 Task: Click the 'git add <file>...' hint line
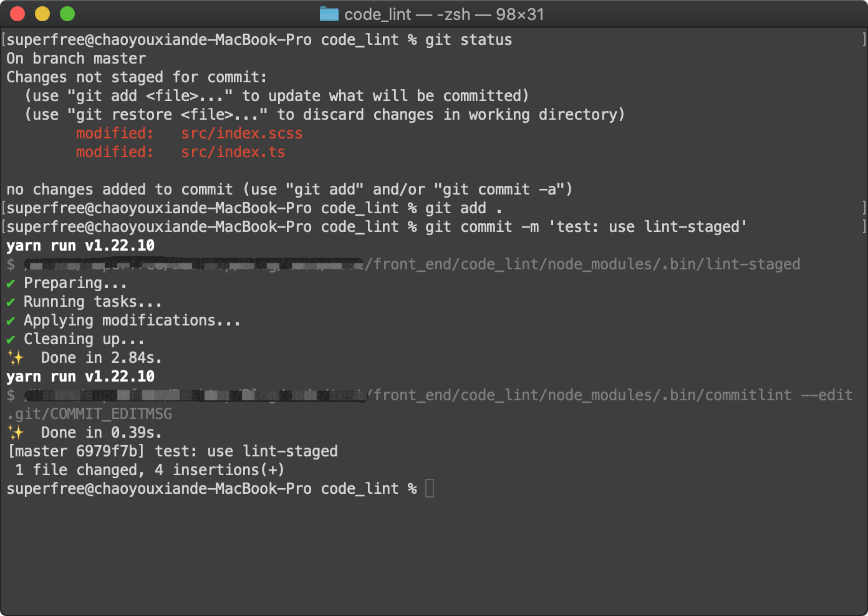(x=277, y=96)
